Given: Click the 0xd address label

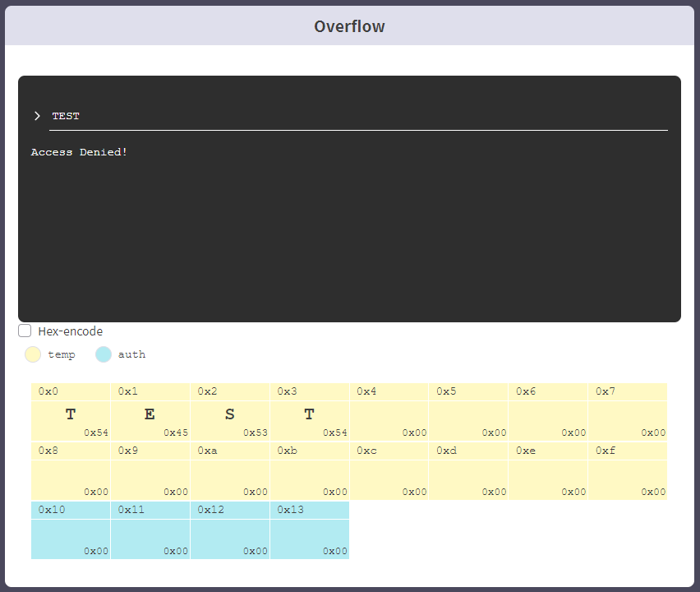Looking at the screenshot, I should click(x=446, y=451).
